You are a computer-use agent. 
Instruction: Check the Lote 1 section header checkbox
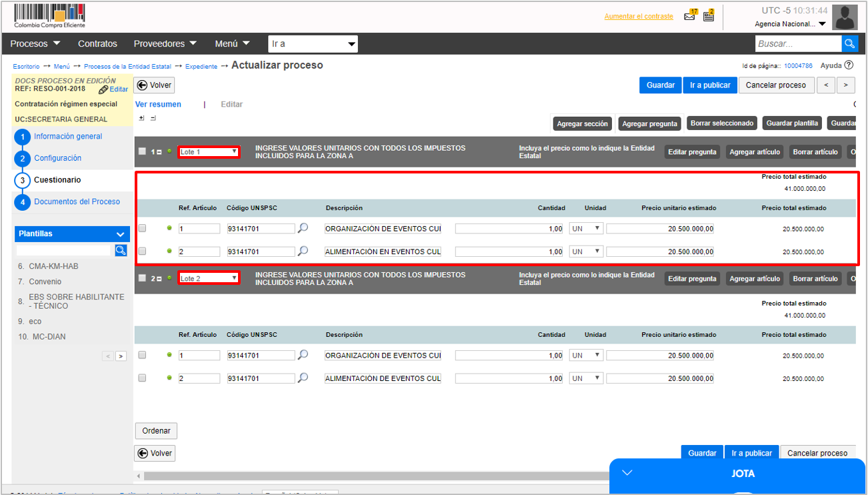(x=142, y=151)
